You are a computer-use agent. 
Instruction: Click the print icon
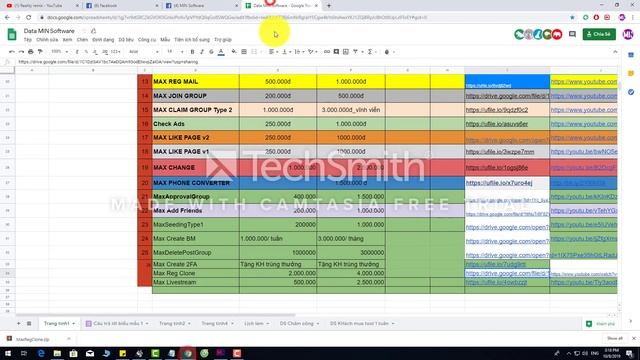coord(31,52)
